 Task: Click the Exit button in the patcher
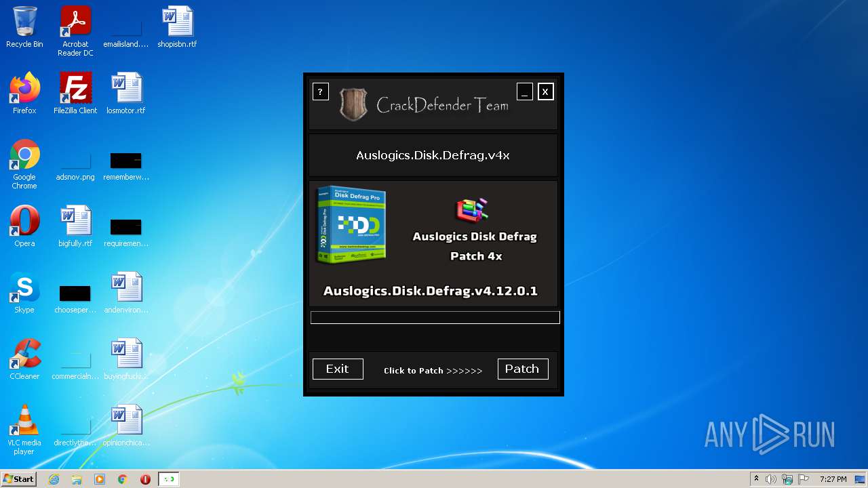click(x=338, y=369)
